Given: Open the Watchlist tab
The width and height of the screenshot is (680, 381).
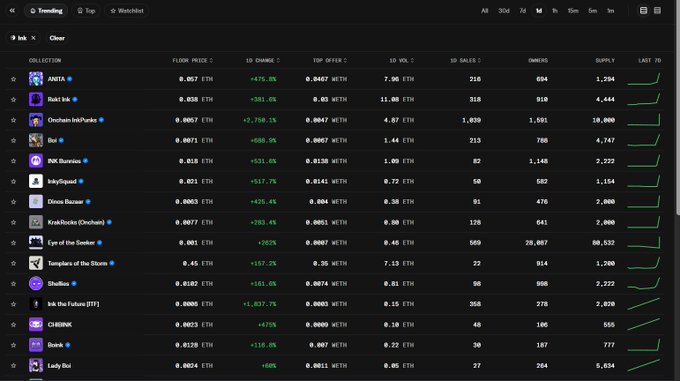Looking at the screenshot, I should (x=127, y=10).
